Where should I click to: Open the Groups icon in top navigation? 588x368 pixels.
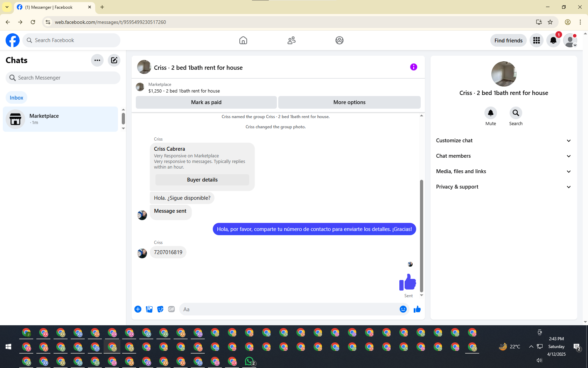(x=339, y=40)
